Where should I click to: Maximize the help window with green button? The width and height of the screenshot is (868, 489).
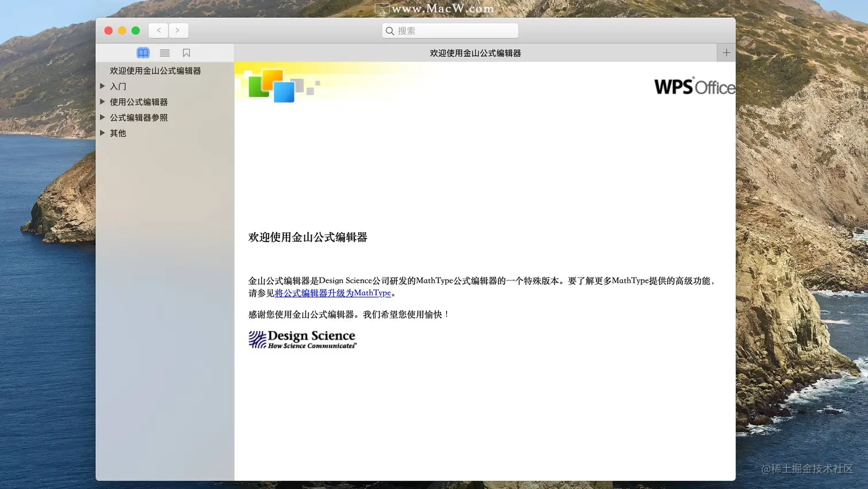(135, 30)
